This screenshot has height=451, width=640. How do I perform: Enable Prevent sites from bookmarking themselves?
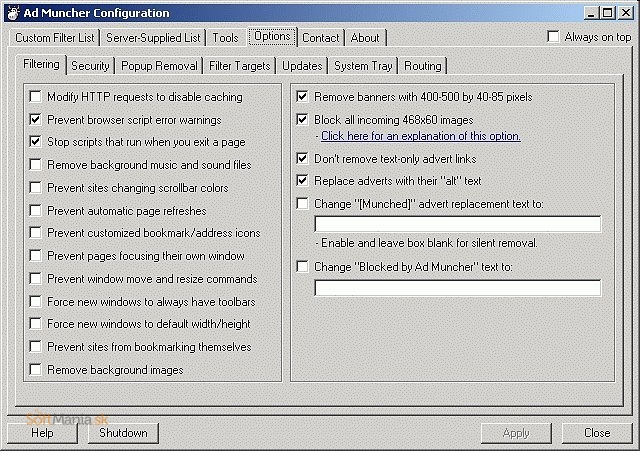[36, 347]
